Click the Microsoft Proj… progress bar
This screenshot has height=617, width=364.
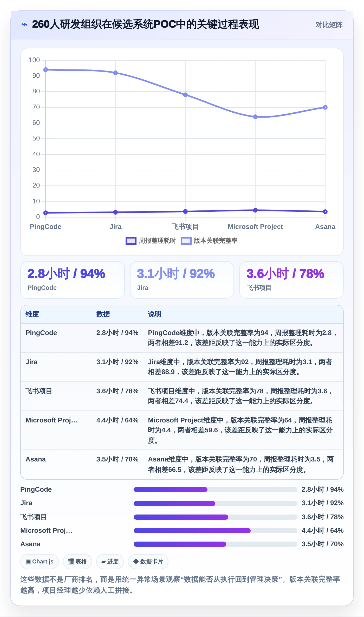215,530
